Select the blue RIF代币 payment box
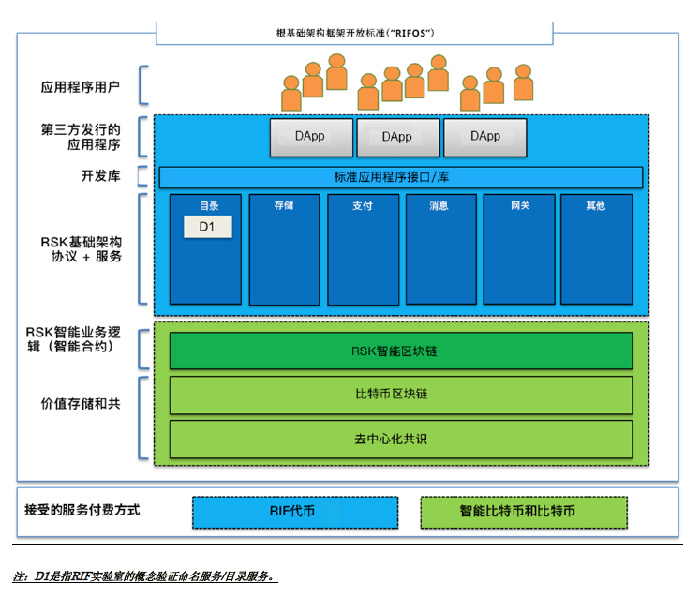Image resolution: width=700 pixels, height=597 pixels. click(295, 512)
